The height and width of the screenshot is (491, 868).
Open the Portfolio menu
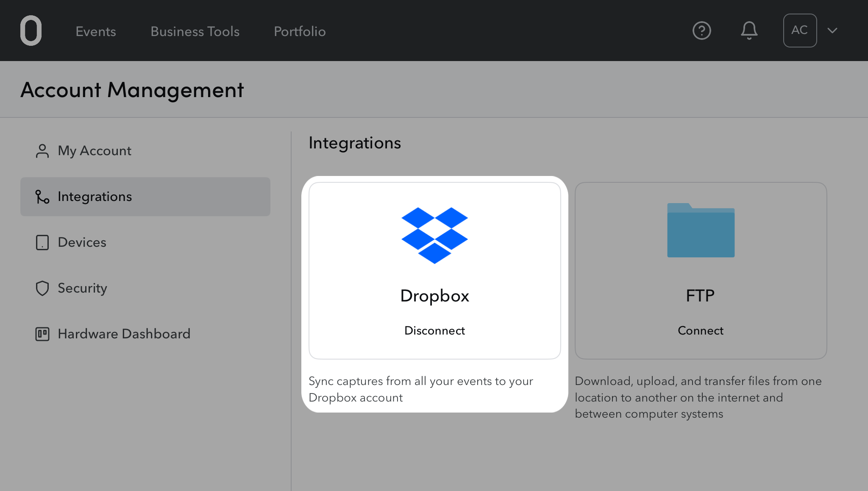coord(300,31)
